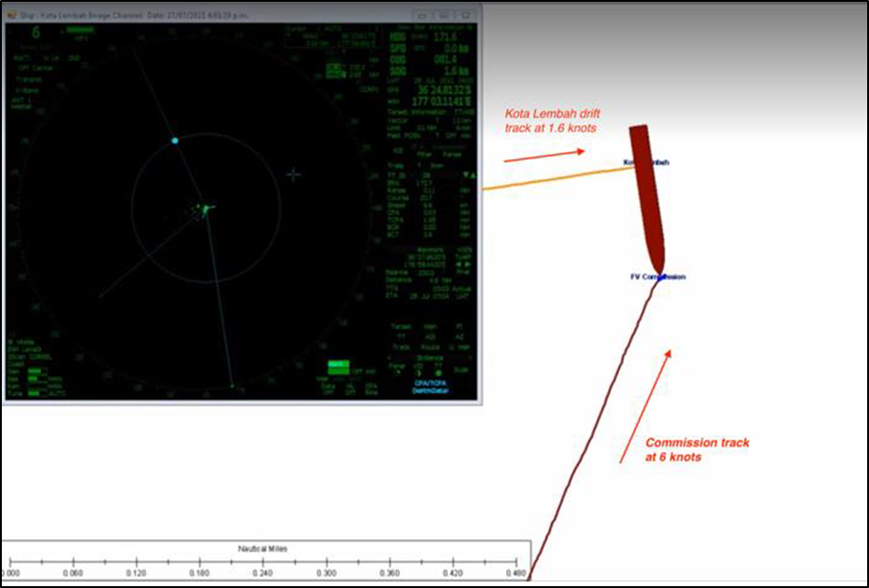Activate the Track function on the radar
This screenshot has height=588, width=869.
[x=402, y=347]
